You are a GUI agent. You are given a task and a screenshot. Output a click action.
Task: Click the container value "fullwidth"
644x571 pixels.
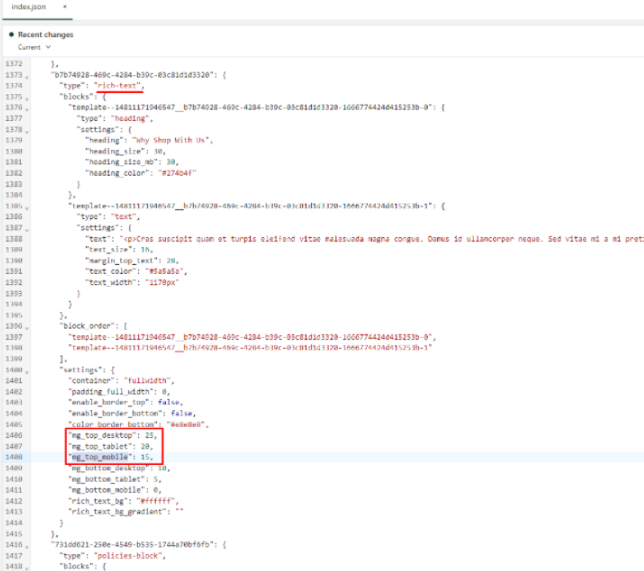tap(147, 380)
